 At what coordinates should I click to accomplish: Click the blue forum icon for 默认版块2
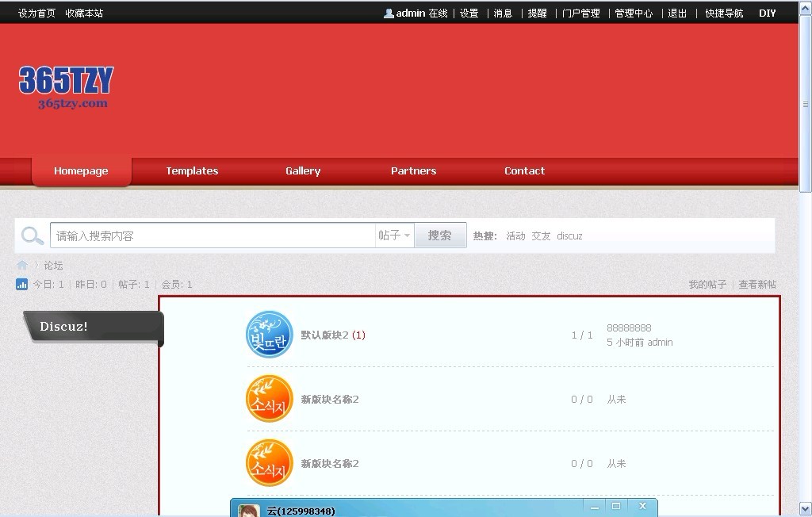pos(270,334)
